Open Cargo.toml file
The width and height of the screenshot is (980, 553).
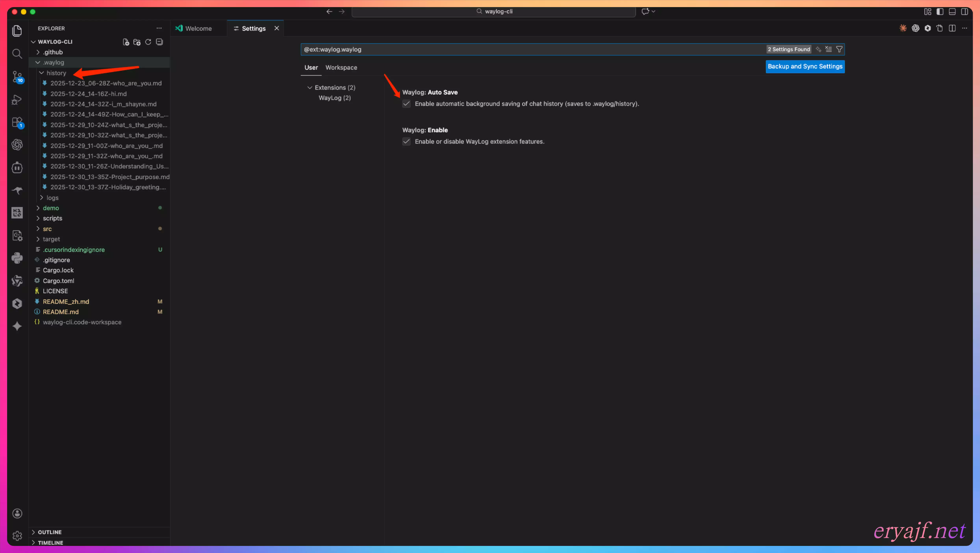click(58, 281)
